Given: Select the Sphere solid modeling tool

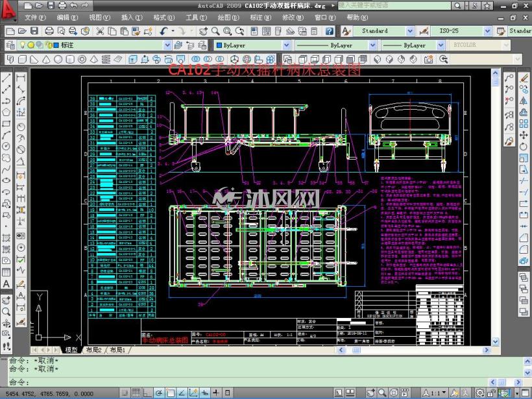Looking at the screenshot, I should coord(58,60).
